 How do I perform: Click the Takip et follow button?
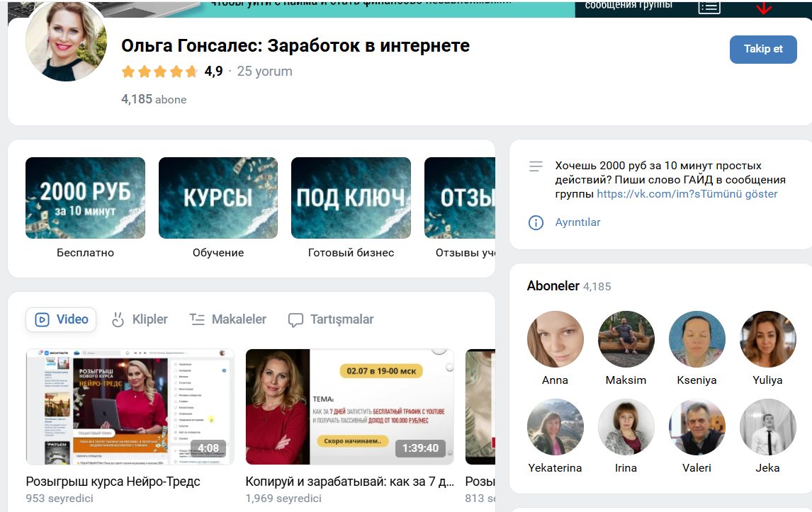tap(763, 49)
